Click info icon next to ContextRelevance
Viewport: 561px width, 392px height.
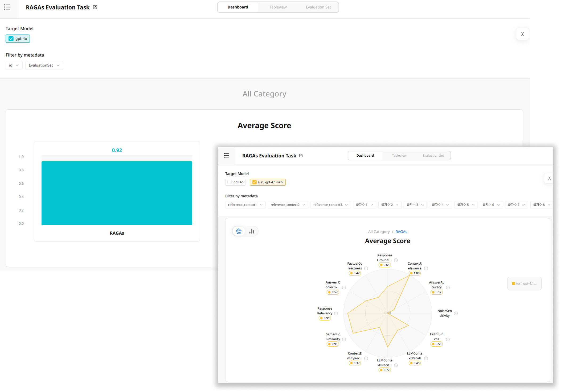pyautogui.click(x=426, y=268)
